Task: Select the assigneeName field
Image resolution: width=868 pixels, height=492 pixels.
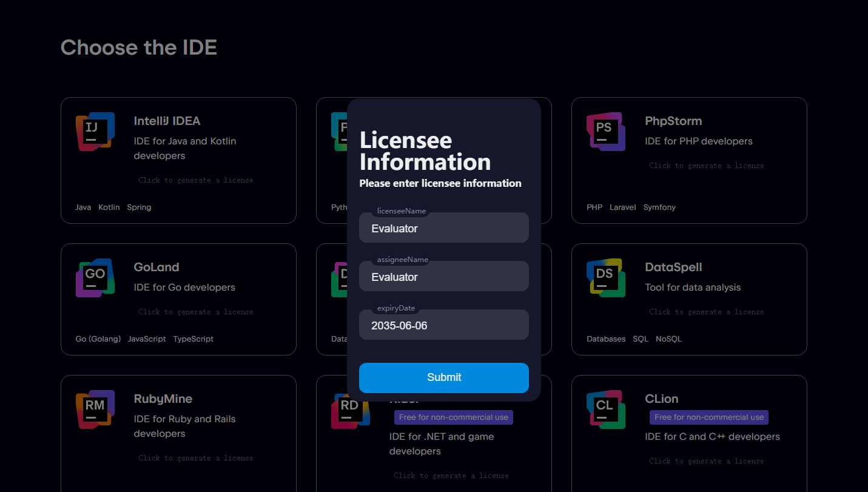Action: click(x=443, y=275)
